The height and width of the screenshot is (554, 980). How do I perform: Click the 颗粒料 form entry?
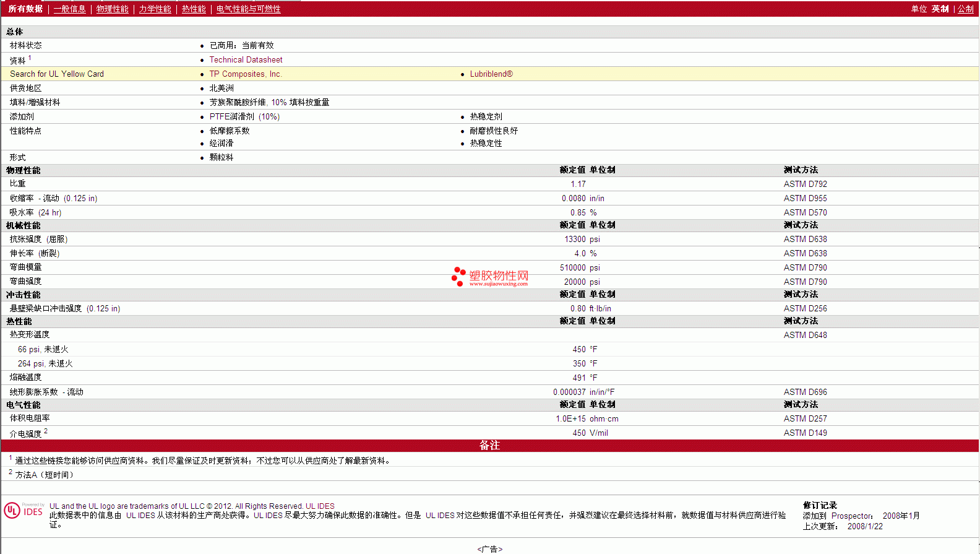[x=221, y=158]
